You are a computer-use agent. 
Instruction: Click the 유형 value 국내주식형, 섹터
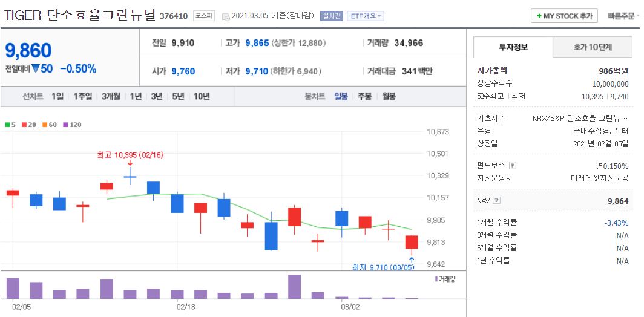tap(601, 131)
